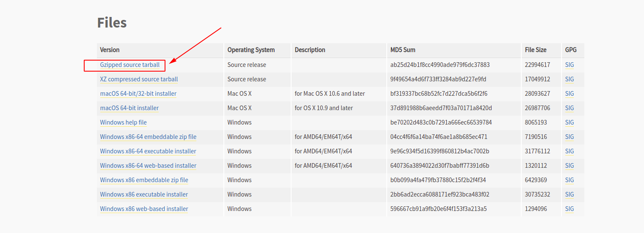Screen dimensions: 644x233
Task: Click the Gzipped tarball MD5 hash value
Action: 440,65
